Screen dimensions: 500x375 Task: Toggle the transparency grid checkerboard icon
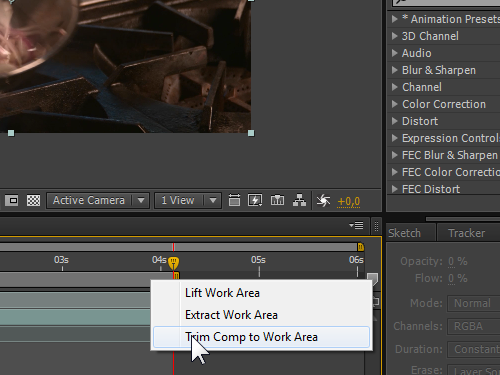[x=33, y=200]
